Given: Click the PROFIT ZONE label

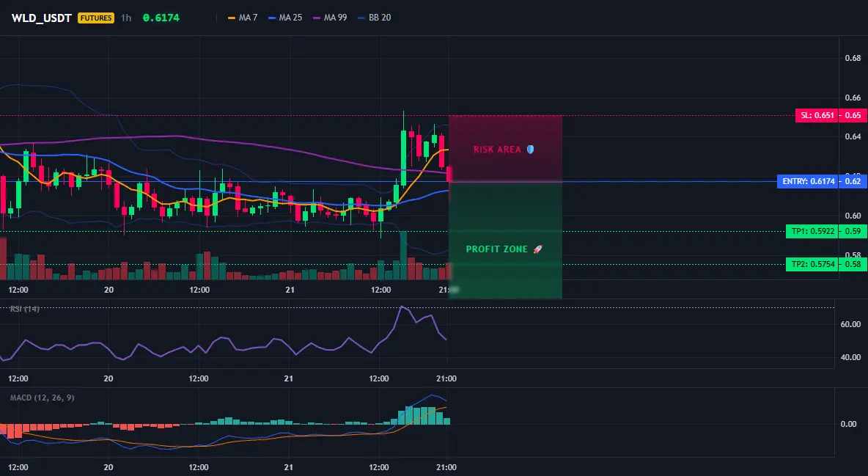Looking at the screenshot, I should click(496, 249).
